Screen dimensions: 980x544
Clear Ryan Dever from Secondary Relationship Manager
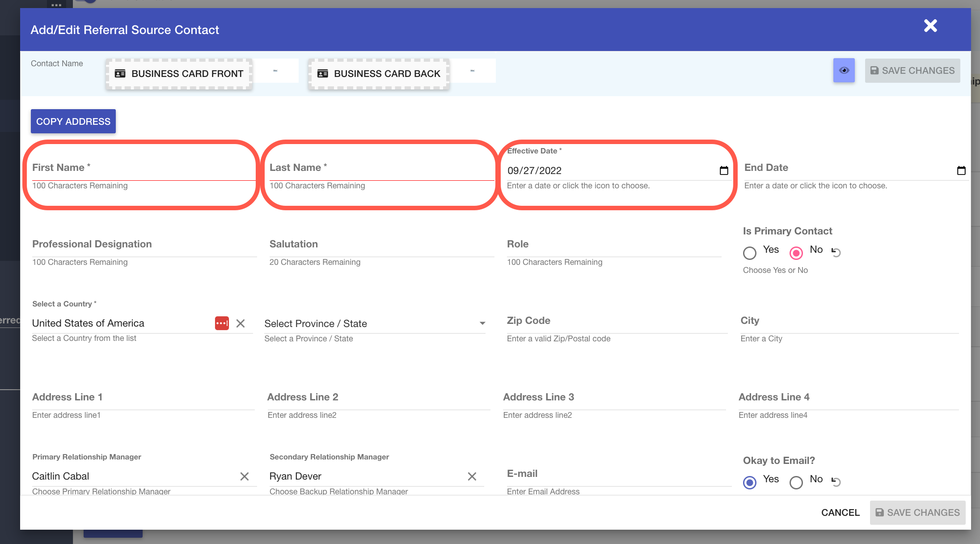click(x=472, y=476)
